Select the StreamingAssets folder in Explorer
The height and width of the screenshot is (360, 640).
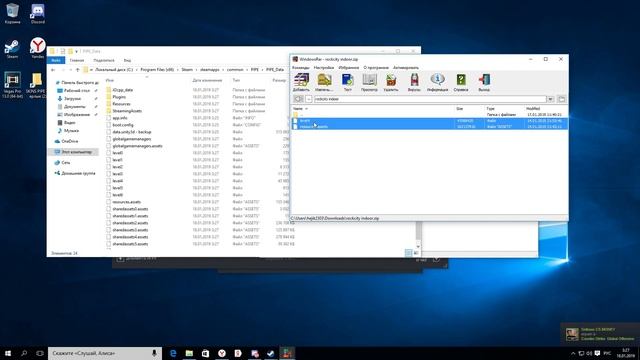pyautogui.click(x=127, y=111)
